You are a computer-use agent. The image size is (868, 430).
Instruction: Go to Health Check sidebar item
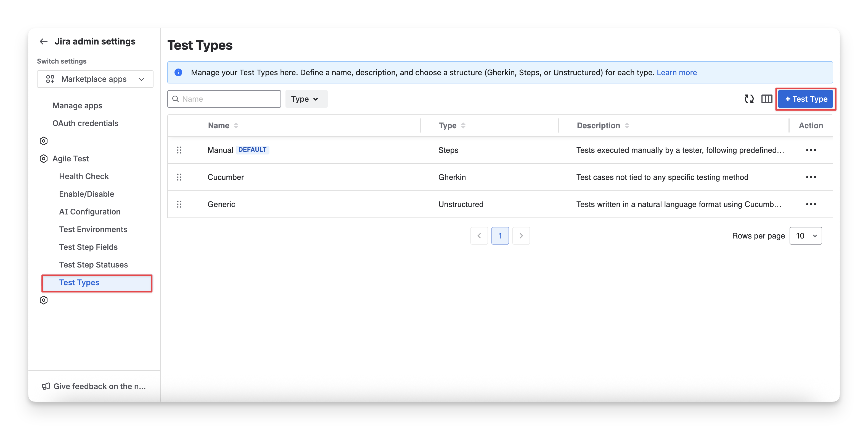[84, 176]
